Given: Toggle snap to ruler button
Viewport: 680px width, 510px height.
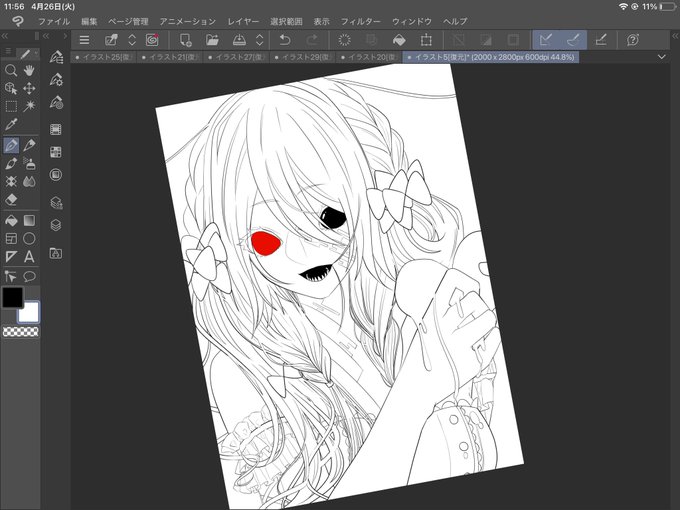Looking at the screenshot, I should [546, 40].
